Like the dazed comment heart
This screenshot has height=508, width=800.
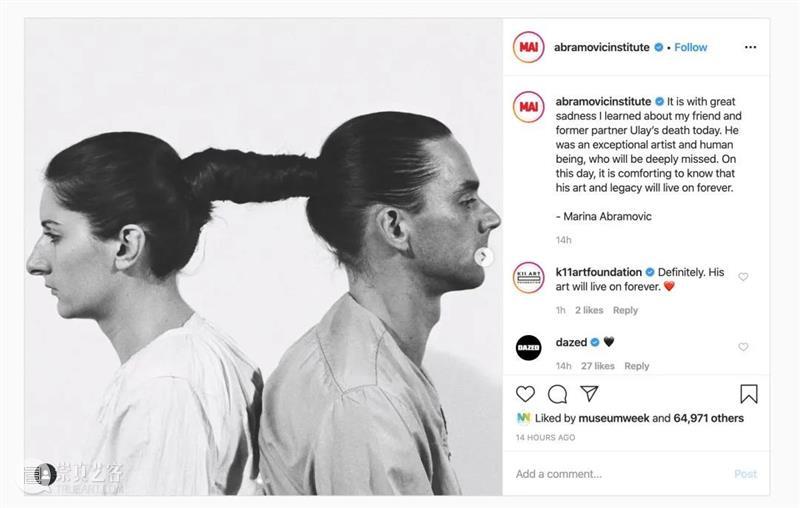point(743,347)
